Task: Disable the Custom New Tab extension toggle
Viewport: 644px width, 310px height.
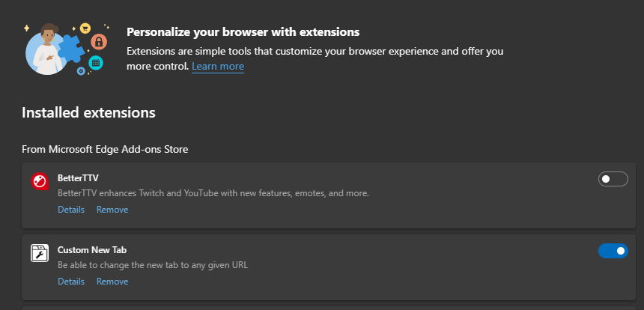Action: 613,251
